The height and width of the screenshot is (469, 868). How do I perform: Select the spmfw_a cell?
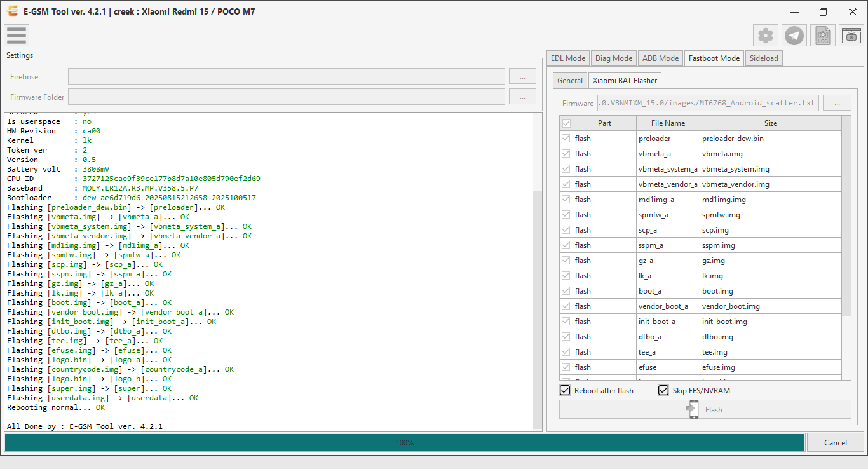coord(668,215)
